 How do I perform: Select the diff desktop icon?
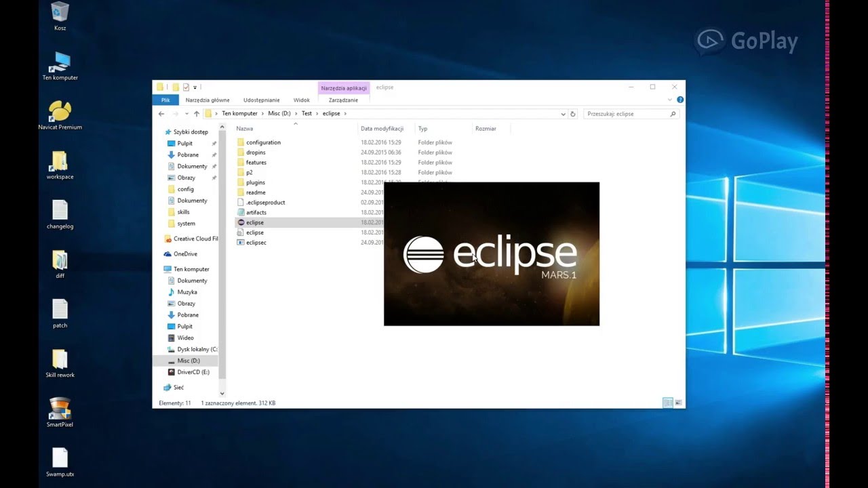[x=60, y=264]
